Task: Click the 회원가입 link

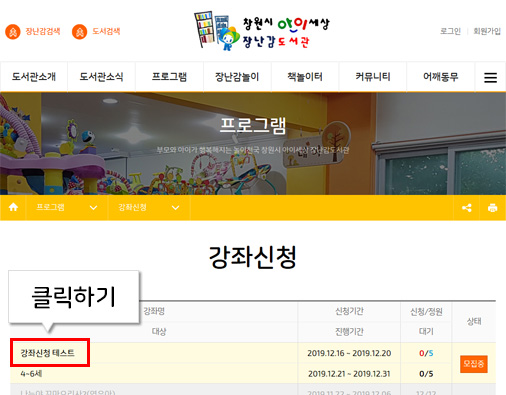Action: [487, 31]
